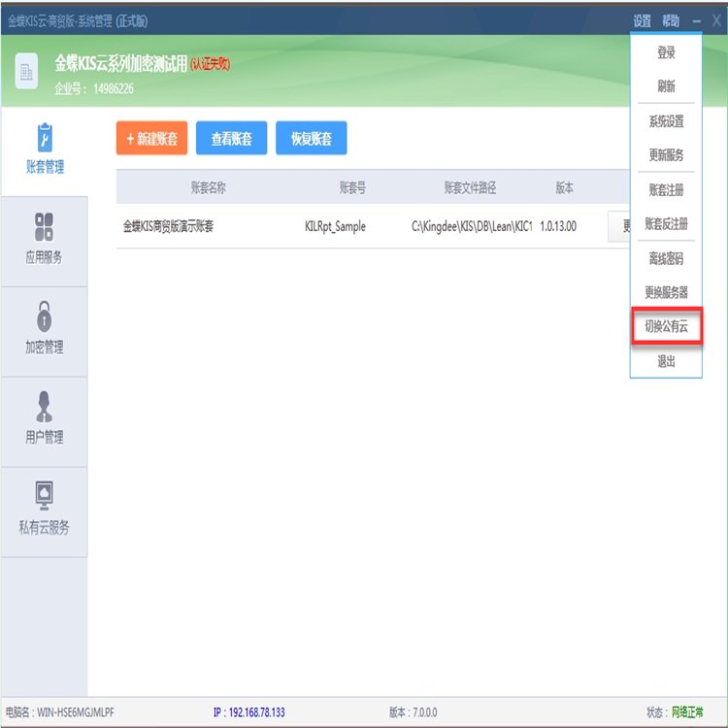Click the 企业号 14986226 text

tap(94, 88)
